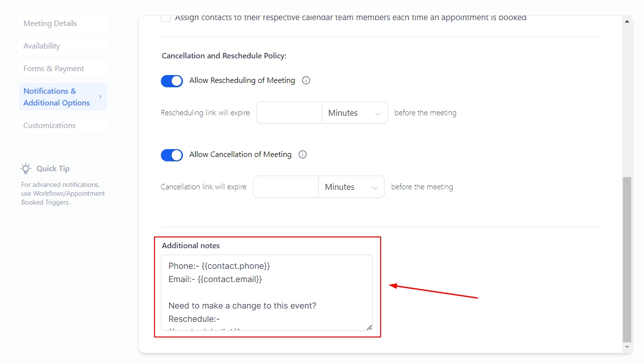Click chevron arrow on Notifications & Additional Options
The width and height of the screenshot is (644, 363).
click(100, 97)
